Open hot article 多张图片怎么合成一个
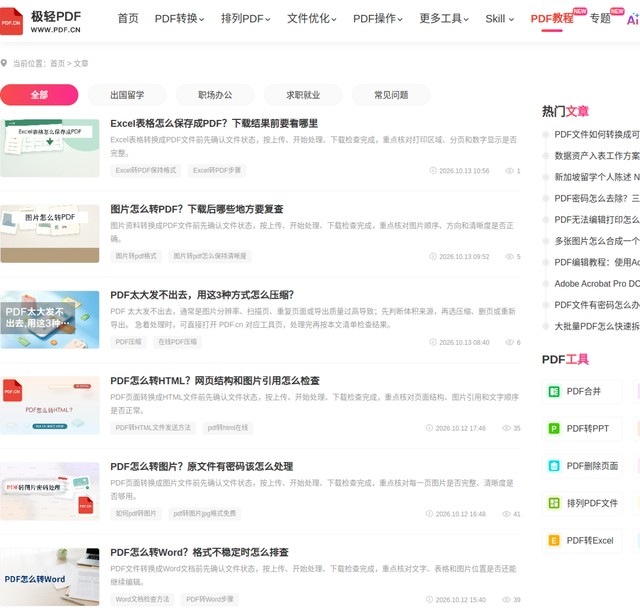Image resolution: width=640 pixels, height=615 pixels. [x=597, y=241]
